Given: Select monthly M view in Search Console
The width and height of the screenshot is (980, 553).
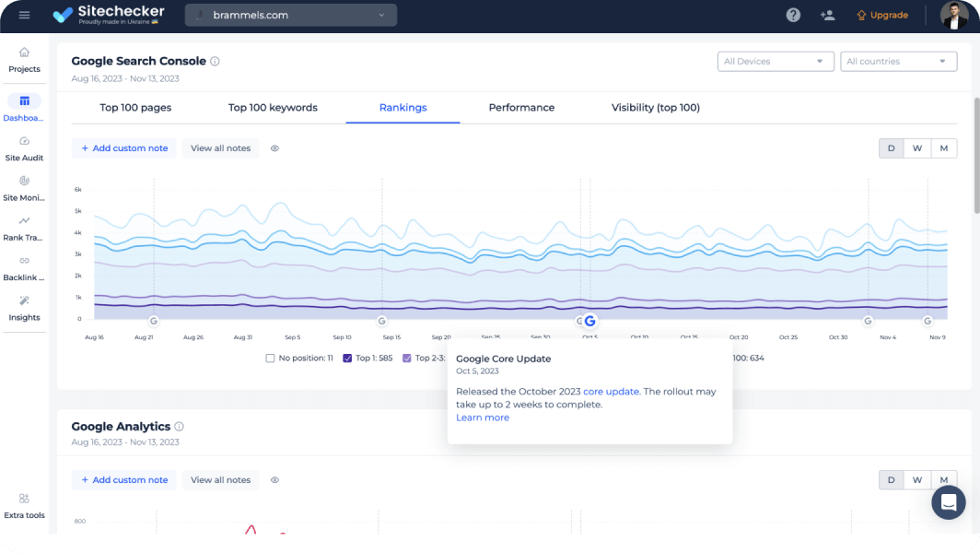Looking at the screenshot, I should [944, 148].
